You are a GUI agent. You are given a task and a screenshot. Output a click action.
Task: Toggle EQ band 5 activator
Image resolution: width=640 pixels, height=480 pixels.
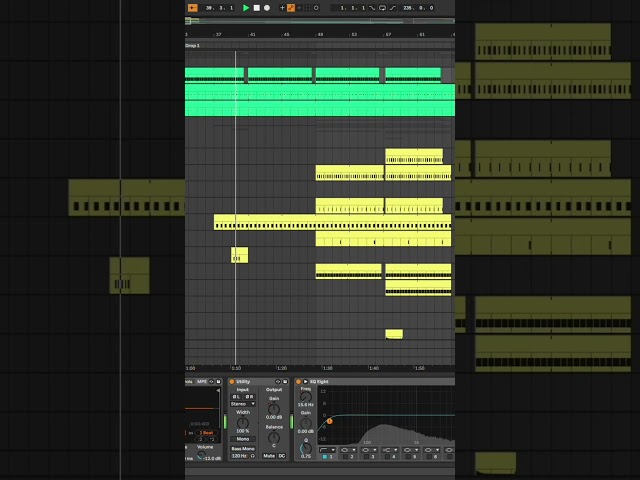pos(408,457)
